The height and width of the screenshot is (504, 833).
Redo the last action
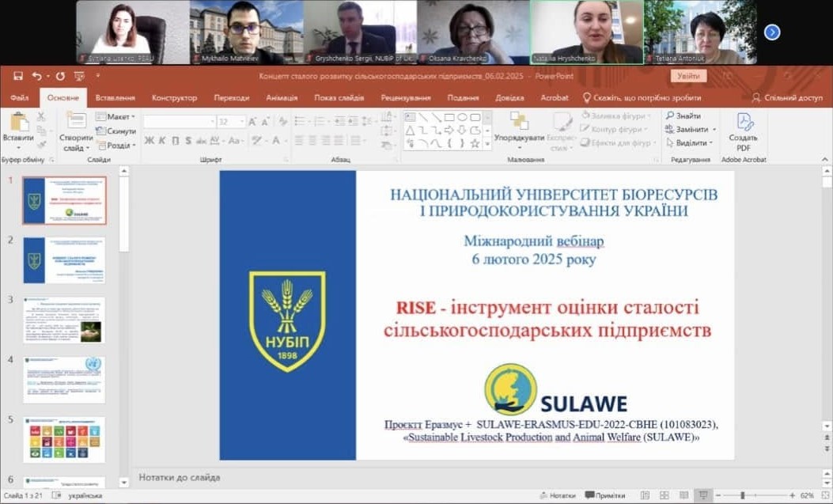click(61, 76)
